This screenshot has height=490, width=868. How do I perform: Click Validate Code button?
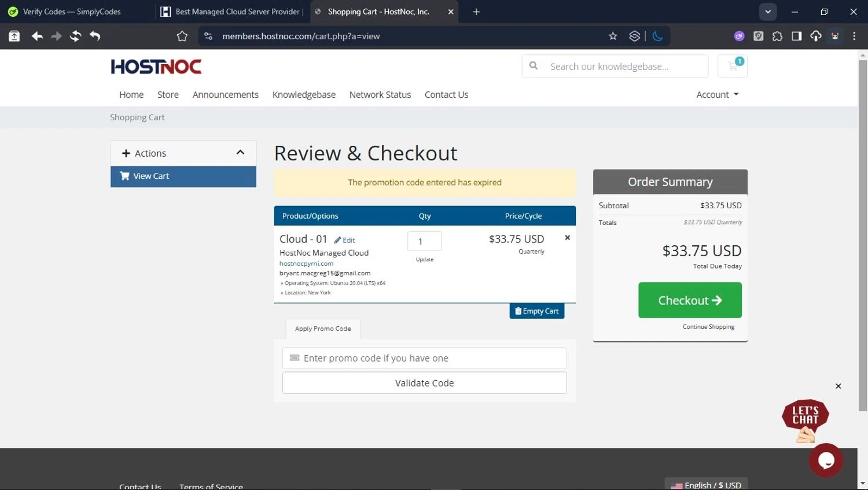(x=424, y=383)
